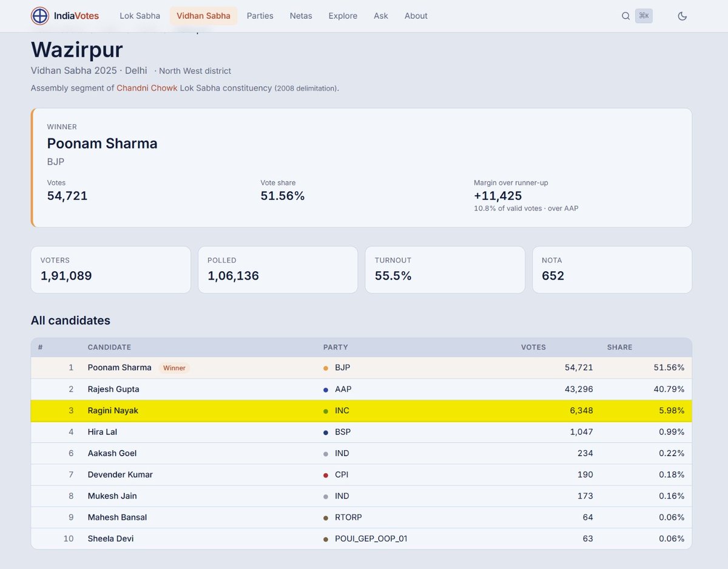Open the Lok Sabha menu

tap(140, 16)
